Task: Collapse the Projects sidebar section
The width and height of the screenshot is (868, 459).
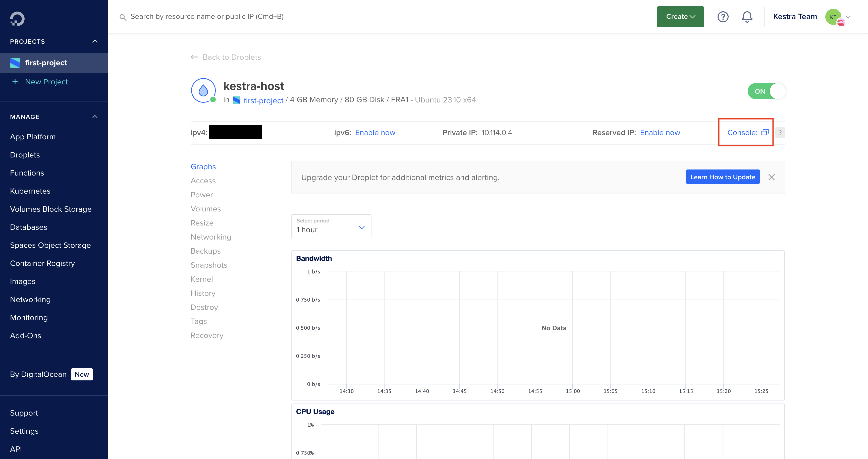Action: (95, 41)
